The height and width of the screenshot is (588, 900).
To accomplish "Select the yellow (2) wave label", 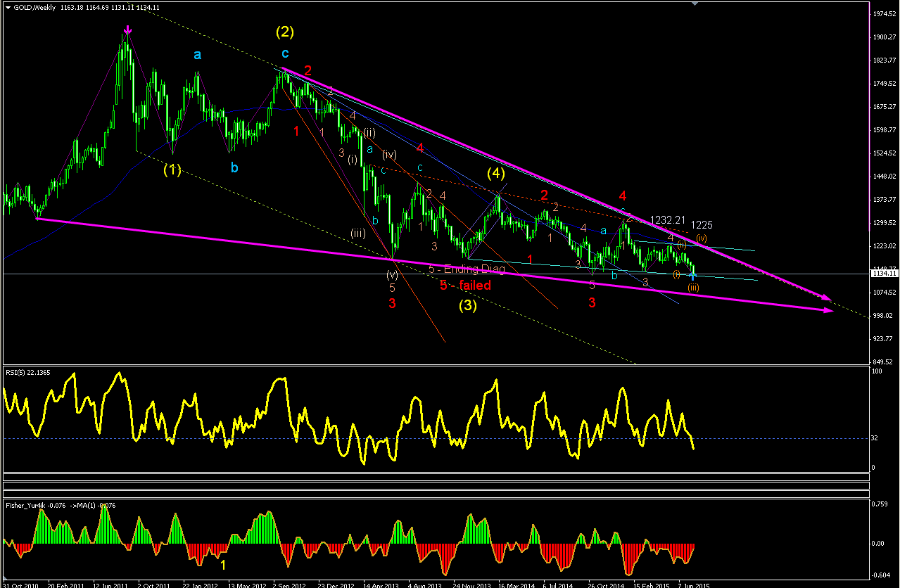I will click(x=285, y=32).
